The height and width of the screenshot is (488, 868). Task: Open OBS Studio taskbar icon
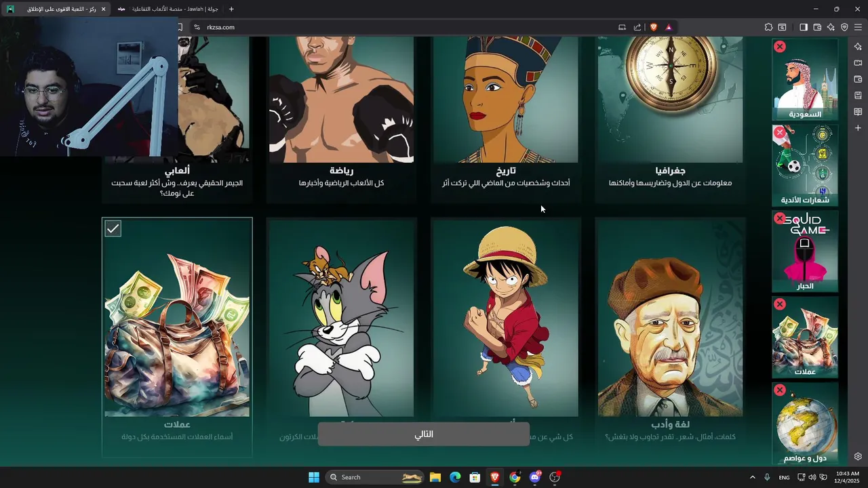coord(555,477)
